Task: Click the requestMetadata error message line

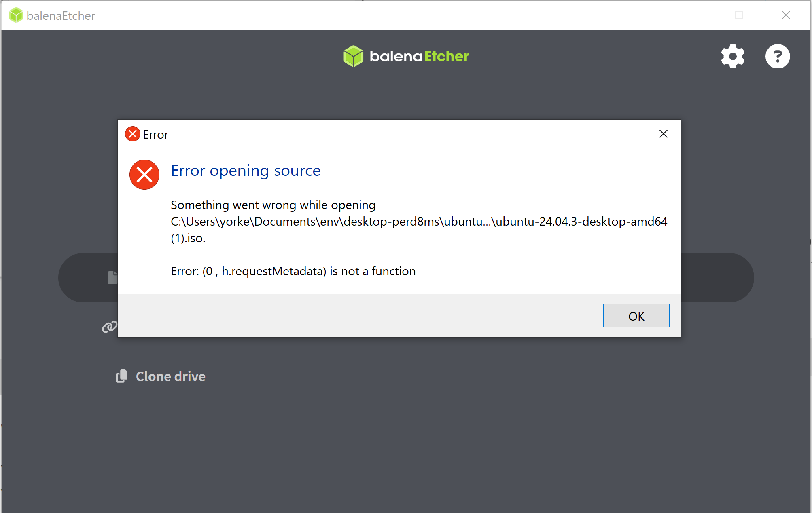Action: click(x=293, y=271)
